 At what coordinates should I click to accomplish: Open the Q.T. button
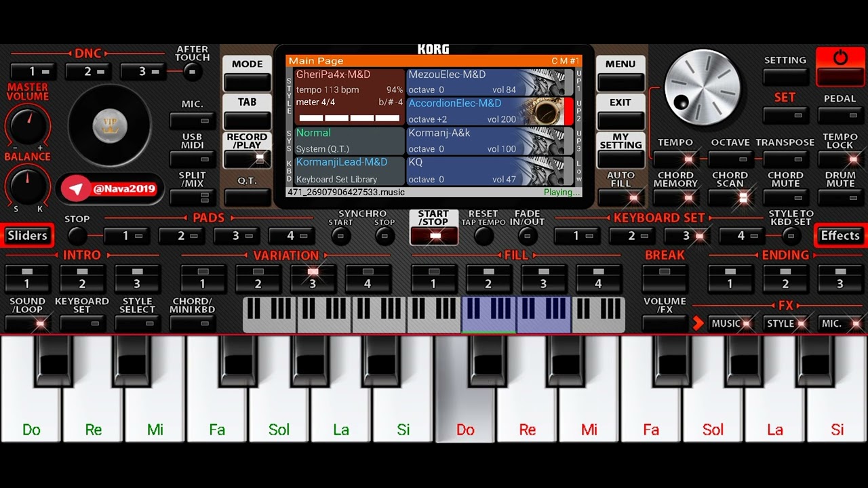click(x=247, y=197)
